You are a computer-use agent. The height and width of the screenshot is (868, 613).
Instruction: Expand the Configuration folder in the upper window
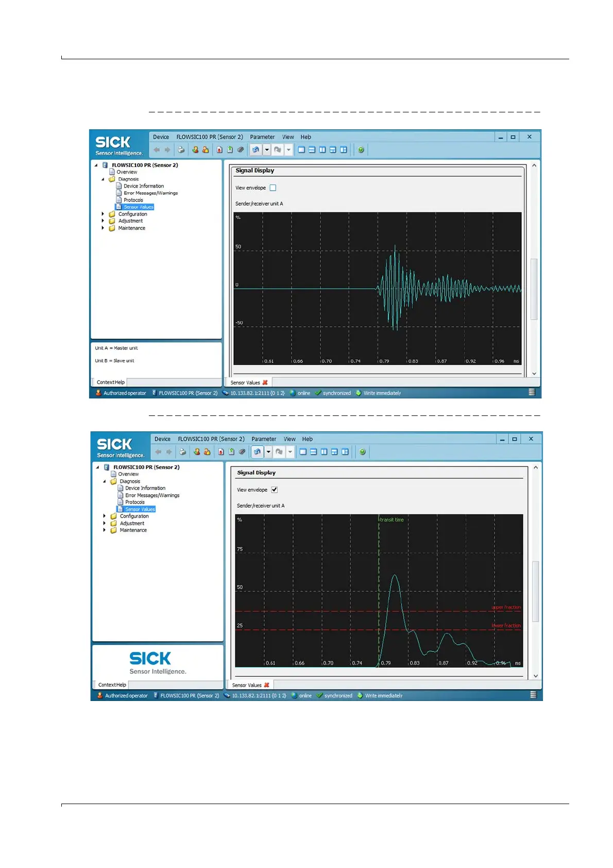(103, 214)
